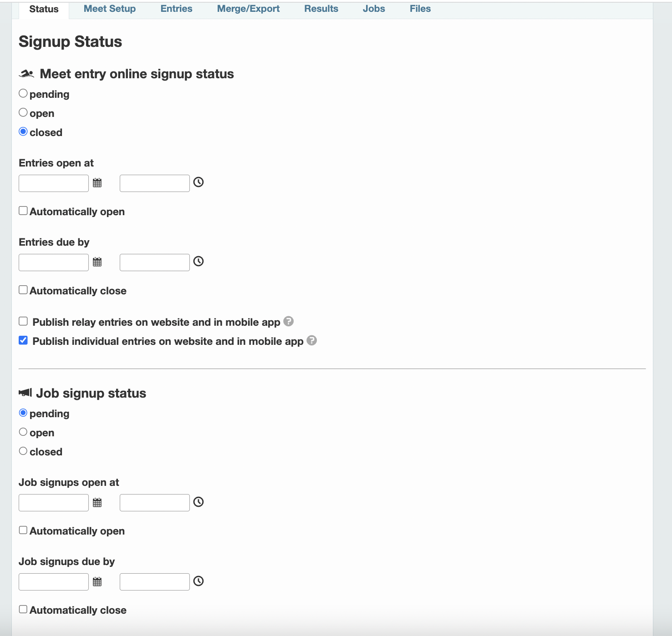Click the megaphone icon beside Job signup status

tap(25, 392)
